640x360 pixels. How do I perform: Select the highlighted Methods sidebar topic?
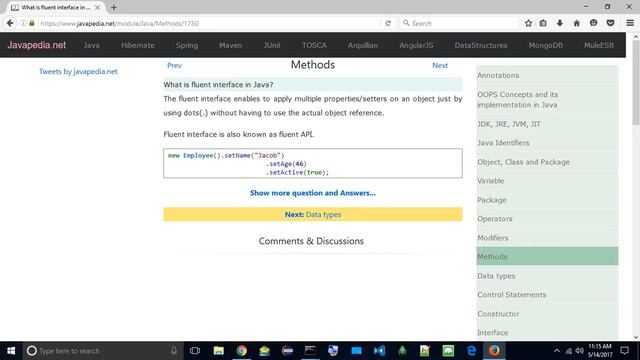click(x=547, y=256)
